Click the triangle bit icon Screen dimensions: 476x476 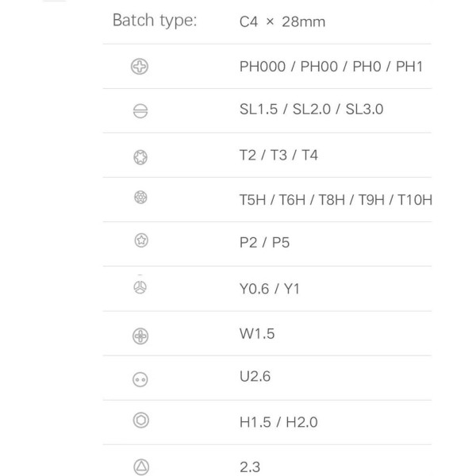pyautogui.click(x=141, y=466)
